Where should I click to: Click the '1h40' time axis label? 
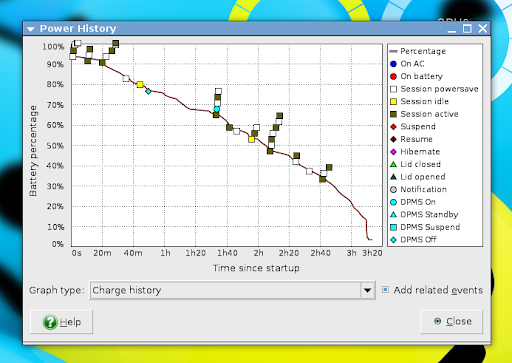[227, 253]
